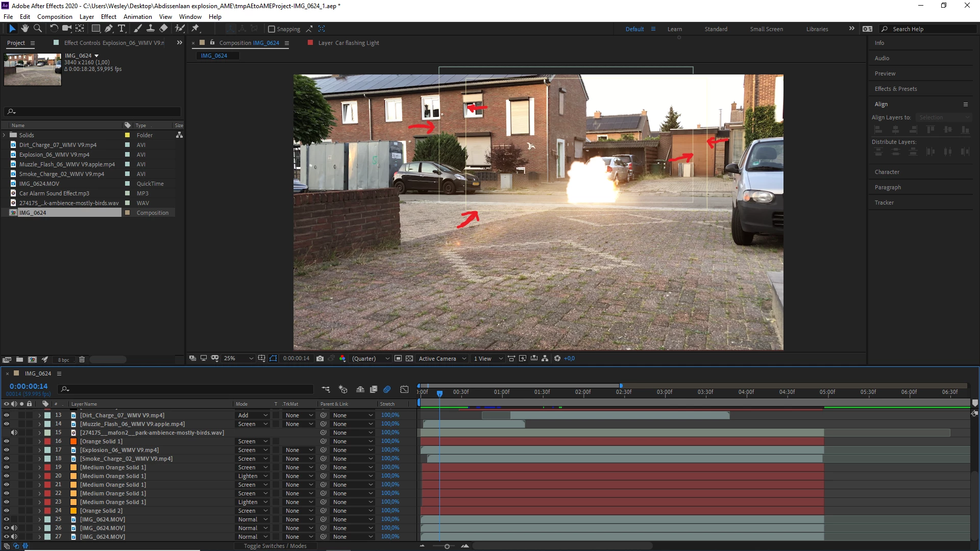Open the Composition menu
980x551 pixels.
(x=55, y=16)
